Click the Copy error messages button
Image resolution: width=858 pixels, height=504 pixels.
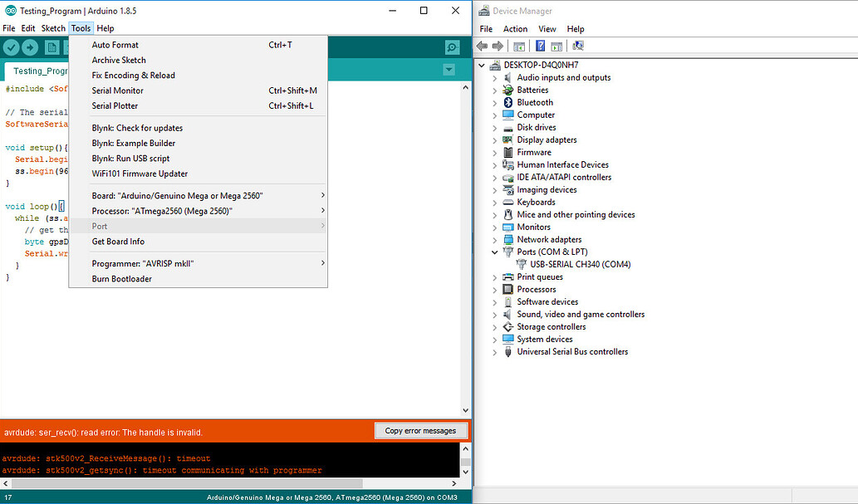point(421,430)
